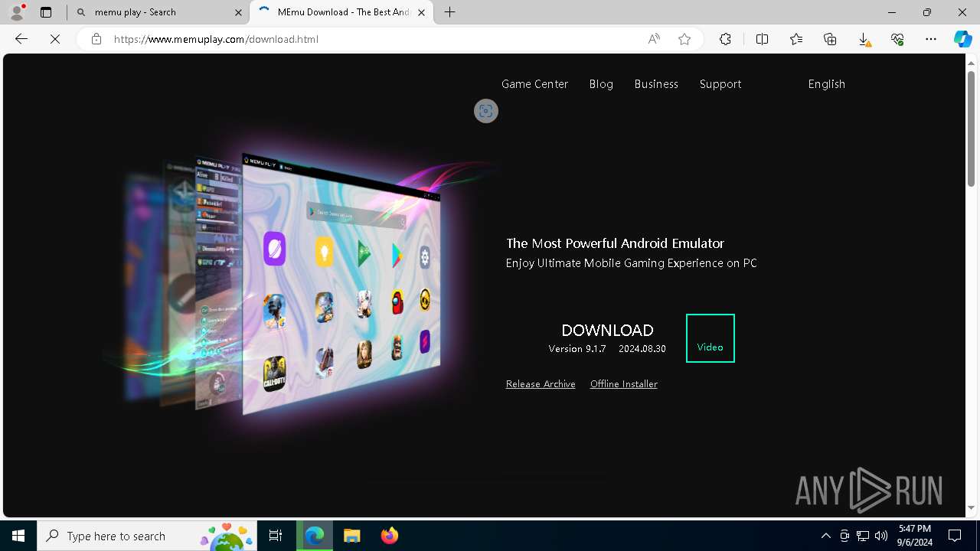Viewport: 980px width, 551px height.
Task: Click 'The Most Powerful Android Emulator' heading
Action: pyautogui.click(x=615, y=243)
